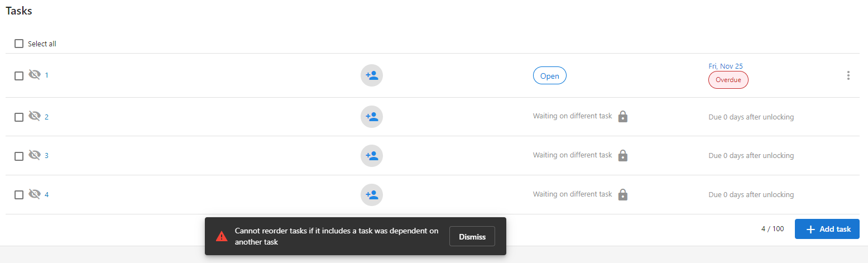Viewport: 868px width, 263px height.
Task: Click the assign-user icon for task 3
Action: (372, 156)
